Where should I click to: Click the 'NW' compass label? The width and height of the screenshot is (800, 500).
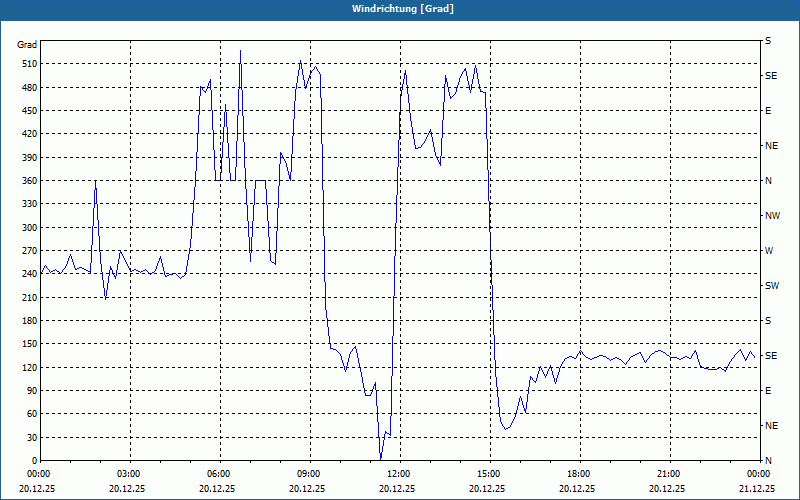pyautogui.click(x=772, y=216)
